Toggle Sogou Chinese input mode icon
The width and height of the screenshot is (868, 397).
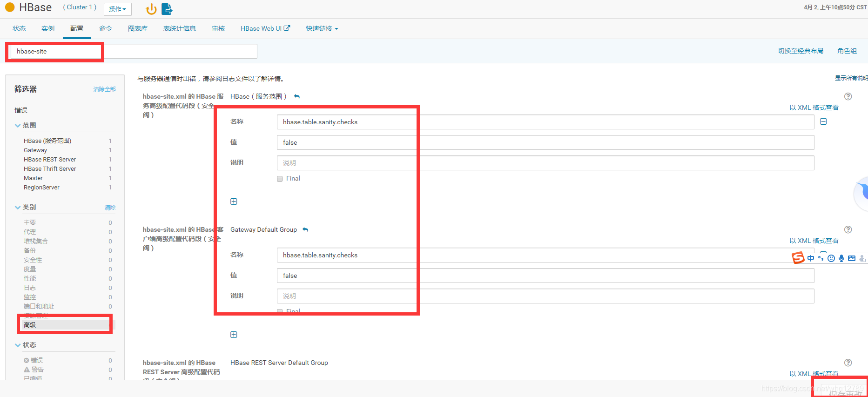click(x=811, y=258)
